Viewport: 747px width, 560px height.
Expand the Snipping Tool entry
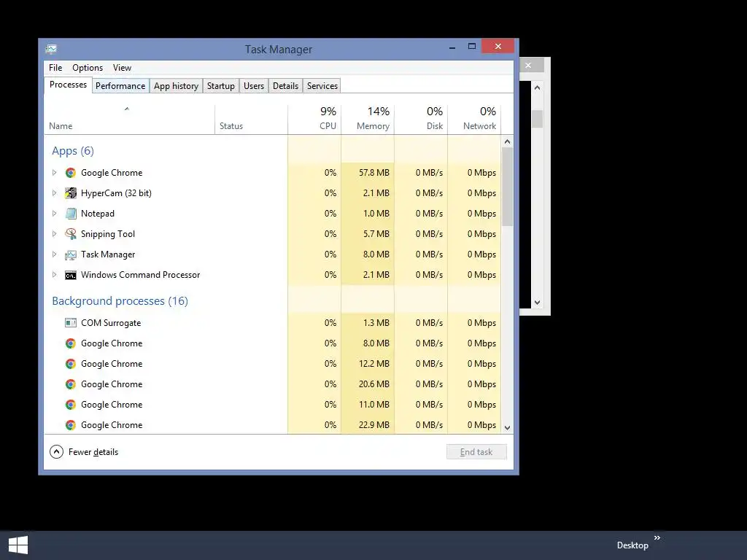[54, 234]
